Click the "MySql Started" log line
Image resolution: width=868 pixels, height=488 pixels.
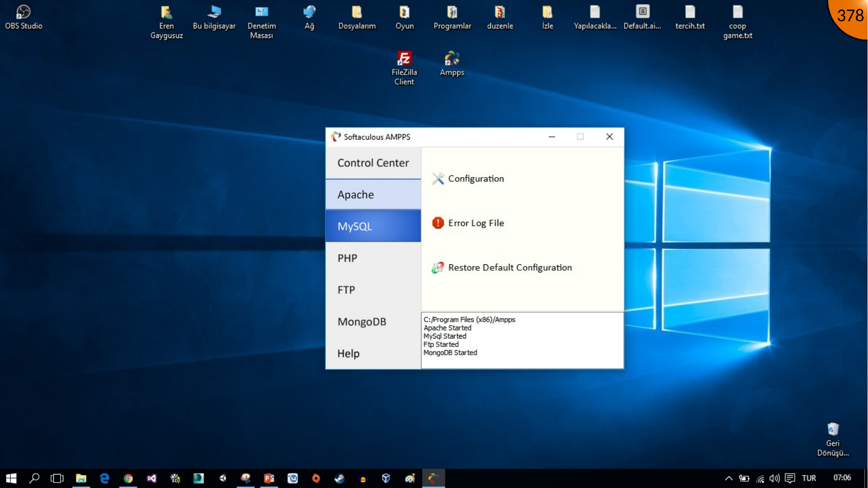click(445, 336)
